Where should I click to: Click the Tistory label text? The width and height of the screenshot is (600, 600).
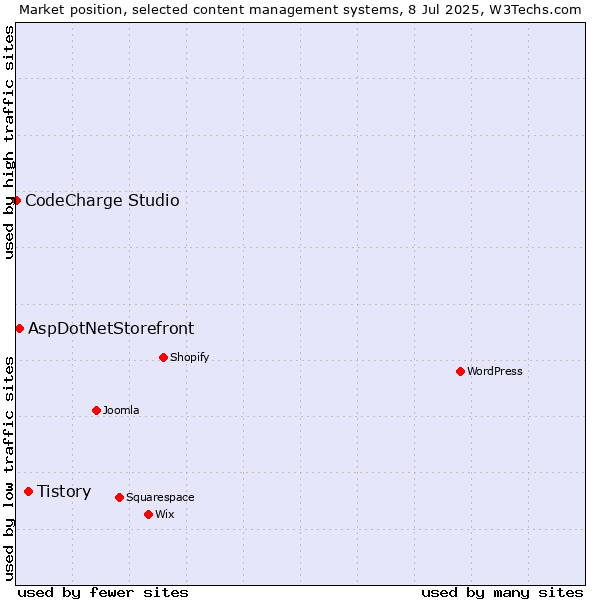point(64,492)
